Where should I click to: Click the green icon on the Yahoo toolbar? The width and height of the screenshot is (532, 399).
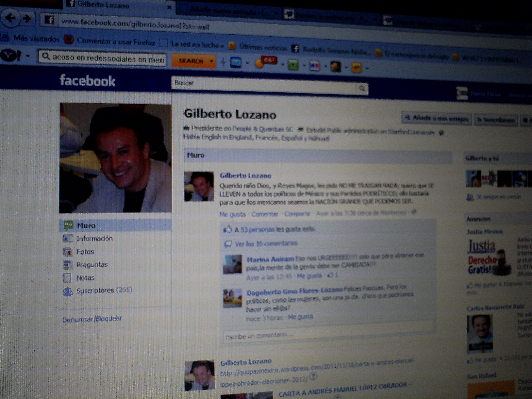click(293, 65)
